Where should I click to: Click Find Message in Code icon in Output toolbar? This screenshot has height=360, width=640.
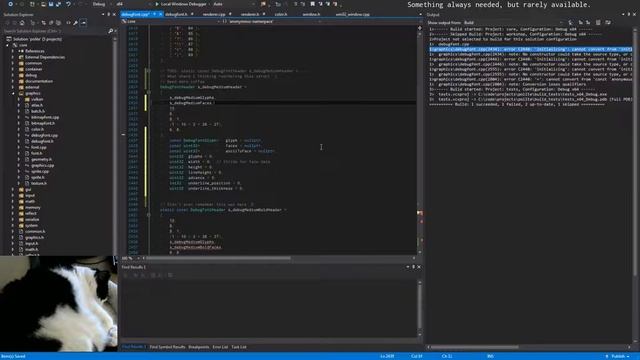point(571,23)
